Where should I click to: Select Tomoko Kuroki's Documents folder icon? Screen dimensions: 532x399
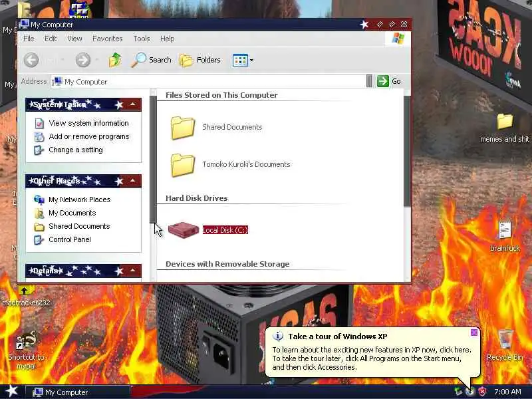(182, 165)
